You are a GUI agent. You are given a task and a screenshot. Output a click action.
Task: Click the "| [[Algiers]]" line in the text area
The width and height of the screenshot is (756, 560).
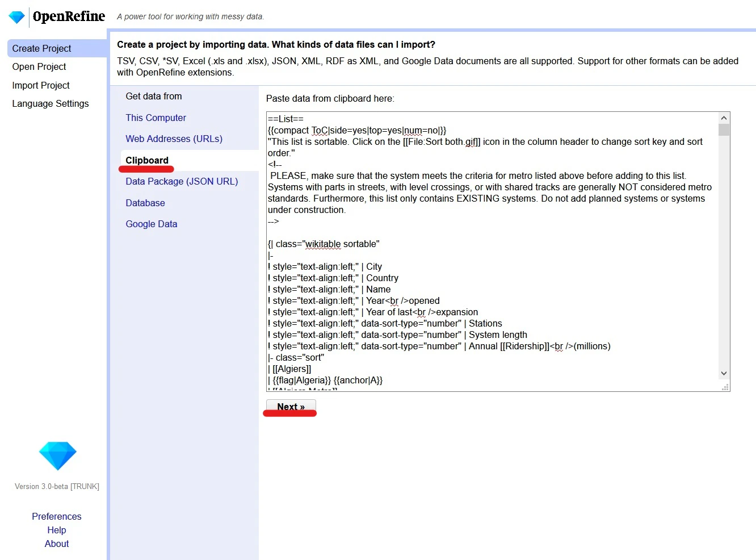289,369
